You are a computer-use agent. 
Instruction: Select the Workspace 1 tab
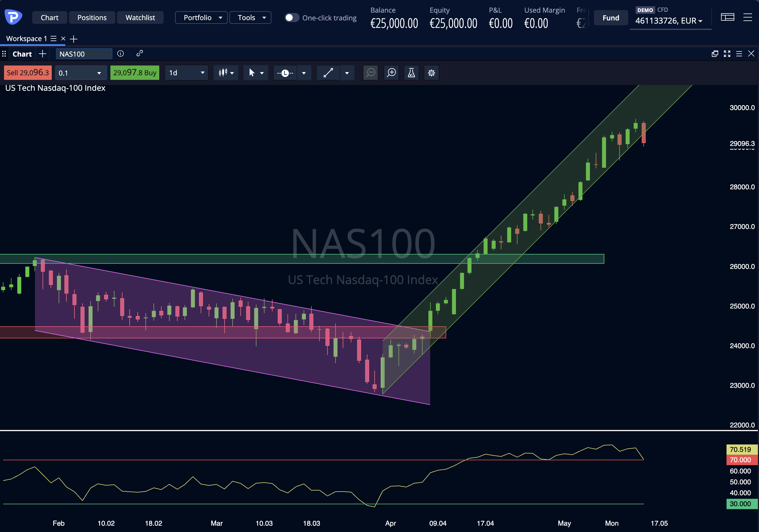click(26, 39)
